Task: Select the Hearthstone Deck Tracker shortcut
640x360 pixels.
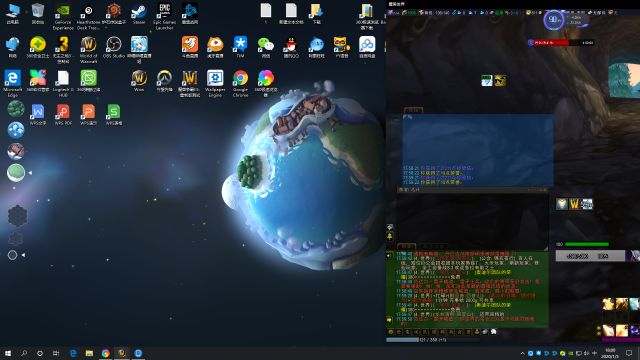Action: (x=88, y=17)
